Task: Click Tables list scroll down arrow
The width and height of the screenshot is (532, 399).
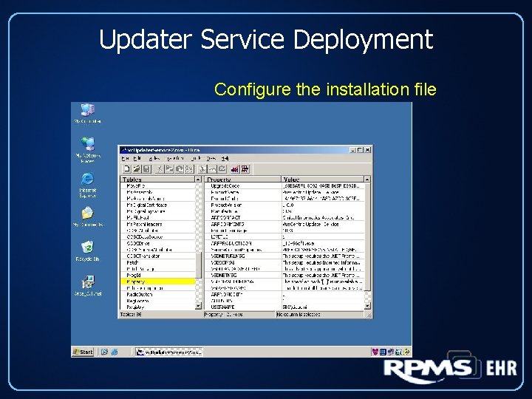Action: pos(199,306)
